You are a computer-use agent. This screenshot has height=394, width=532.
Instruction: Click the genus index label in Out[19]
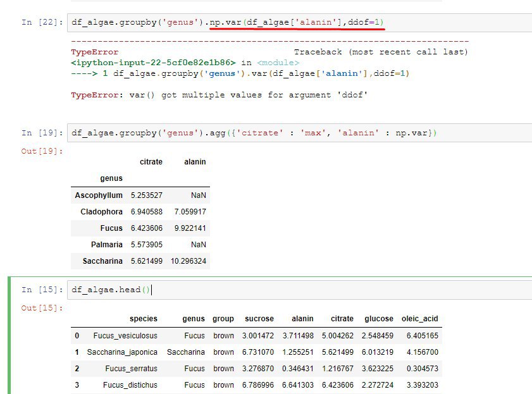click(x=111, y=178)
